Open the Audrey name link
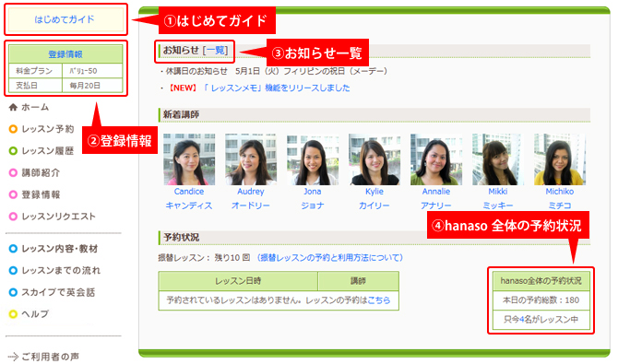The height and width of the screenshot is (364, 618). pos(251,192)
